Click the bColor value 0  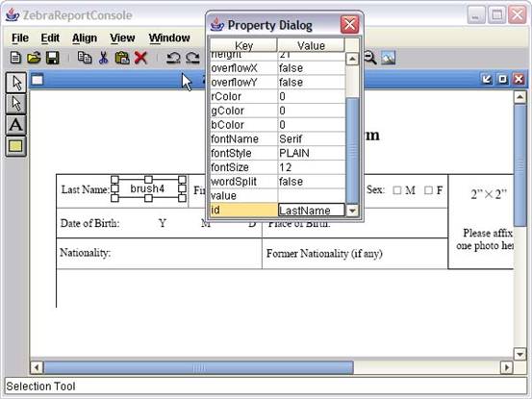pyautogui.click(x=311, y=125)
